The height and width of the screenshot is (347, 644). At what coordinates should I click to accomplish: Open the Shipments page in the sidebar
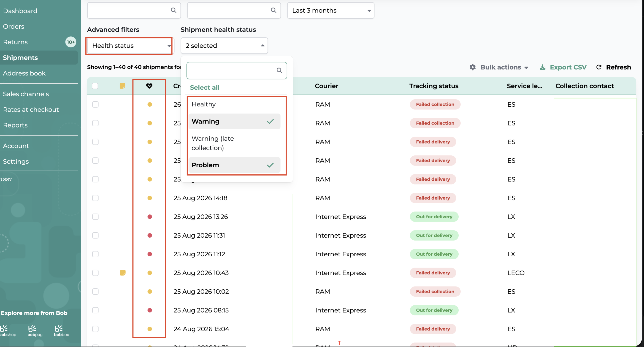(39, 58)
